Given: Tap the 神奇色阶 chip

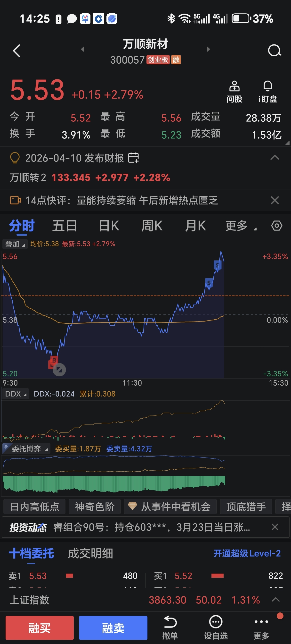Looking at the screenshot, I should coord(95,507).
